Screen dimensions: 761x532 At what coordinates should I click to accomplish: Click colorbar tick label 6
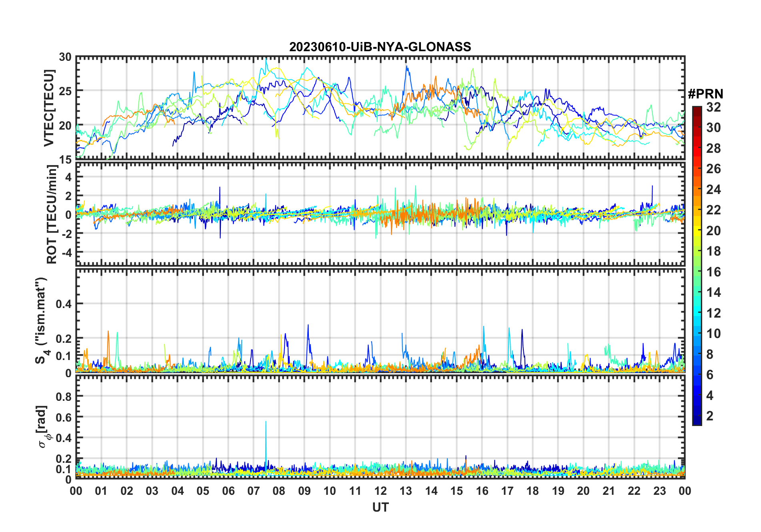tap(710, 375)
